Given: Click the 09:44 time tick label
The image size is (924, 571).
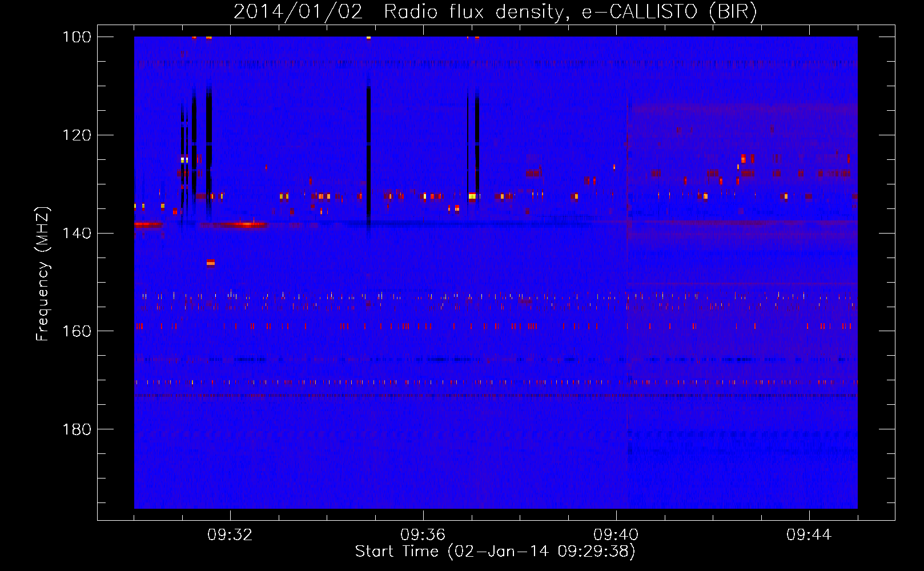Looking at the screenshot, I should 809,535.
